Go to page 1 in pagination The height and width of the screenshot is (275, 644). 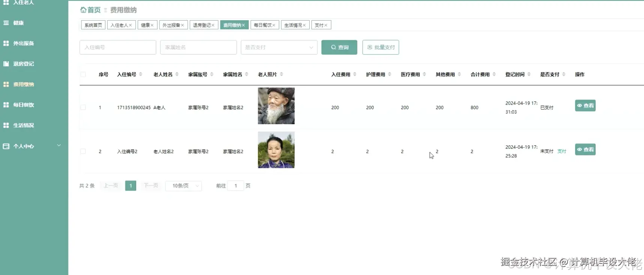(x=131, y=186)
